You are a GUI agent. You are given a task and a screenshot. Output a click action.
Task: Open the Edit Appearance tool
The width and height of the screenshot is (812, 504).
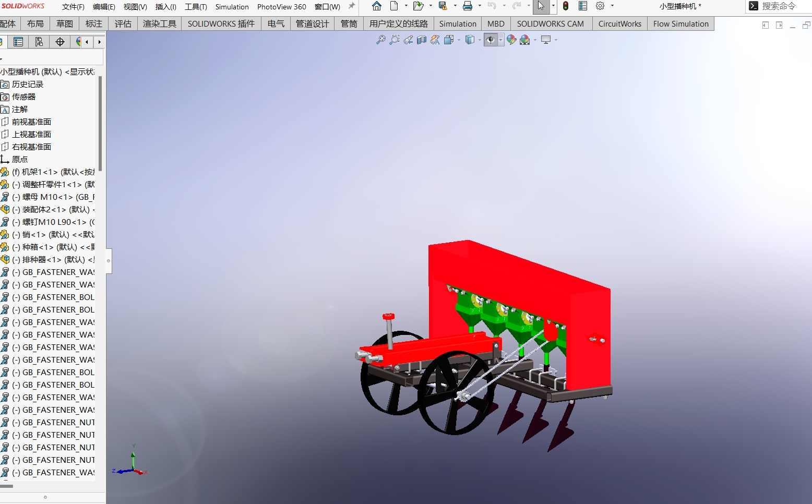[x=511, y=40]
